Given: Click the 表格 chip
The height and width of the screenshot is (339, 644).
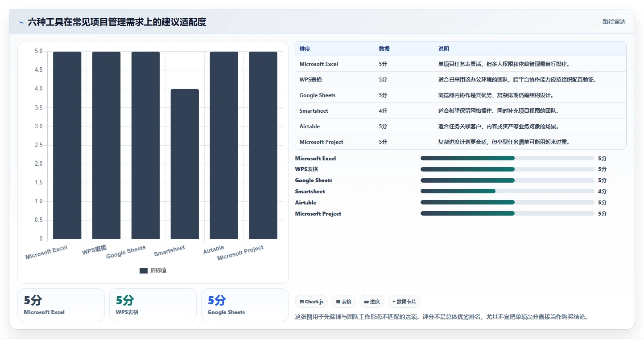Looking at the screenshot, I should [x=343, y=302].
